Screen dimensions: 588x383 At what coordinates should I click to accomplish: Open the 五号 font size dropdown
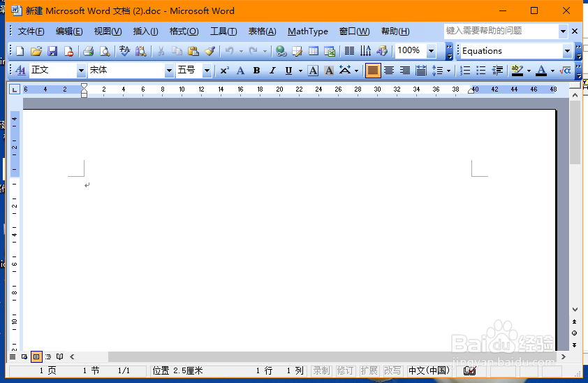tap(207, 71)
